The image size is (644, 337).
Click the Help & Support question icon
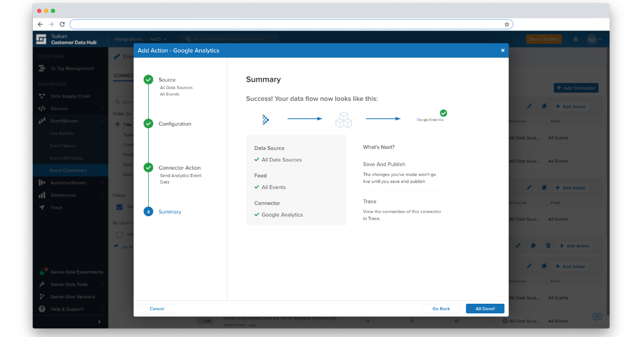tap(42, 309)
